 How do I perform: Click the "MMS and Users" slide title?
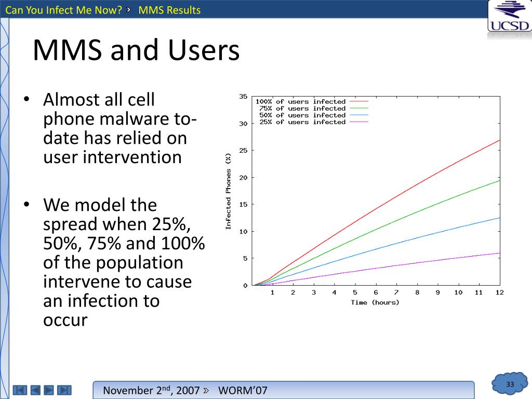[x=136, y=50]
